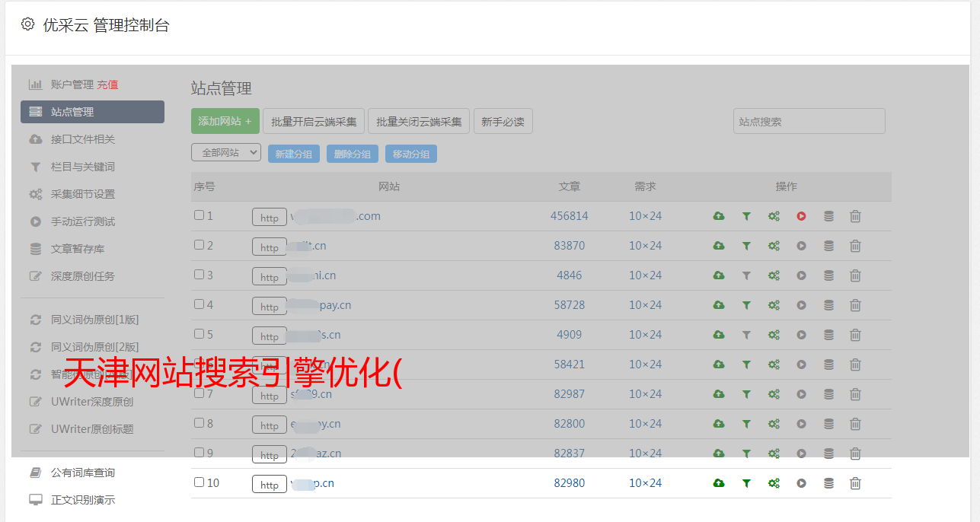Viewport: 980px width, 522px height.
Task: Open 账户管理 in the sidebar
Action: tap(72, 84)
